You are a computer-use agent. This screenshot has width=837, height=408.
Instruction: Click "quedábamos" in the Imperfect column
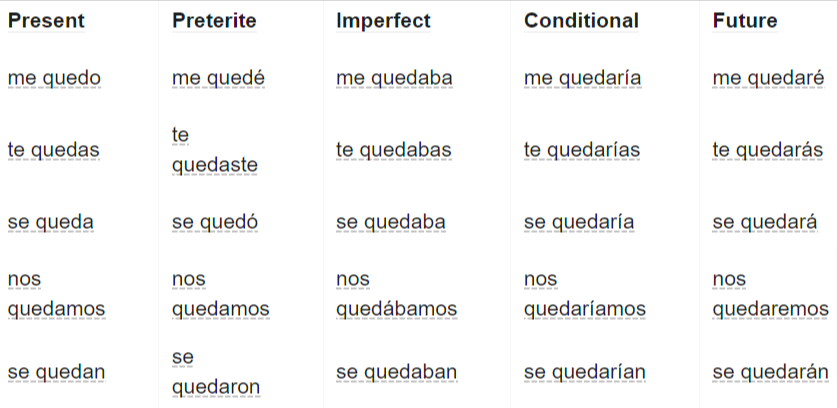(397, 309)
